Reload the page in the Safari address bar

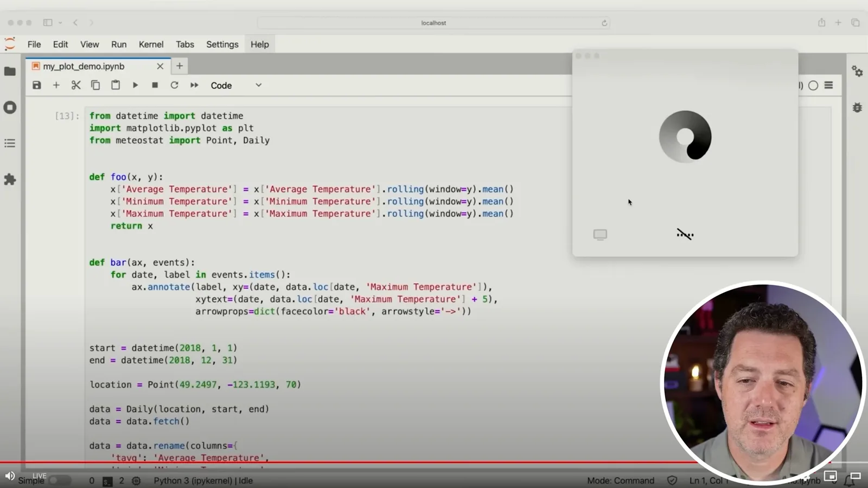pyautogui.click(x=604, y=23)
